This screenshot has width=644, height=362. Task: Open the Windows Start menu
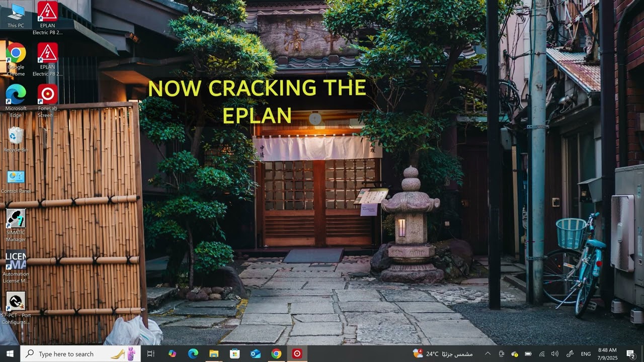coord(10,354)
